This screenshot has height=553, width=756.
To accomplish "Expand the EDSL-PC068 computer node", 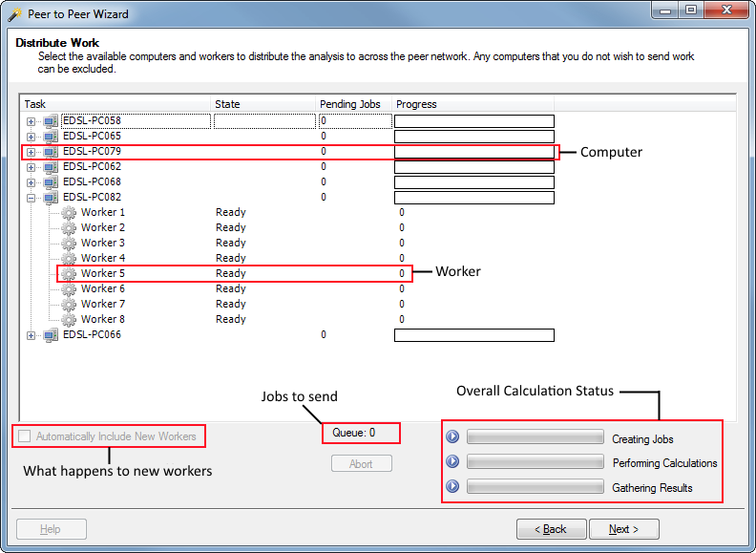I will click(31, 182).
